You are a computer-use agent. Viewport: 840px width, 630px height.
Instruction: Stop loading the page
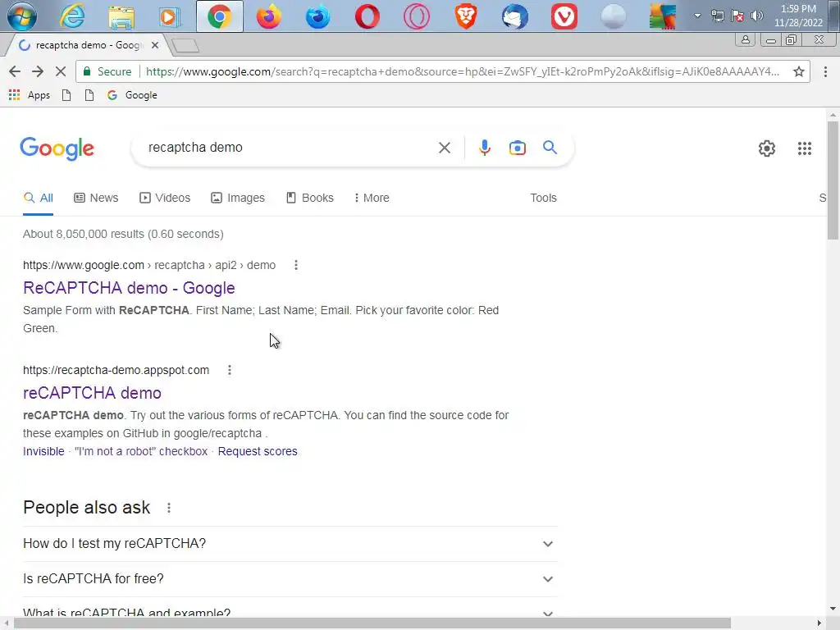tap(61, 71)
